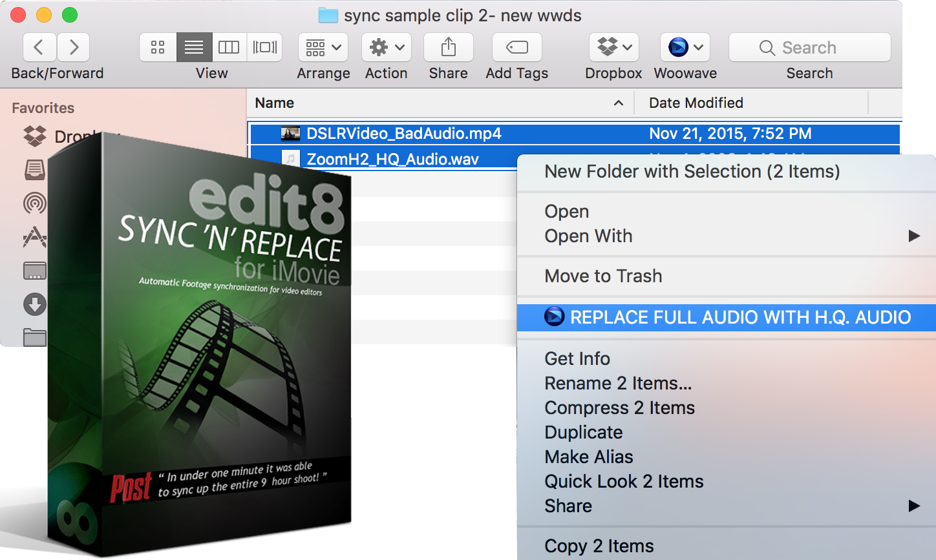The height and width of the screenshot is (560, 936).
Task: Toggle sort direction arrow on Name column
Action: pos(618,103)
